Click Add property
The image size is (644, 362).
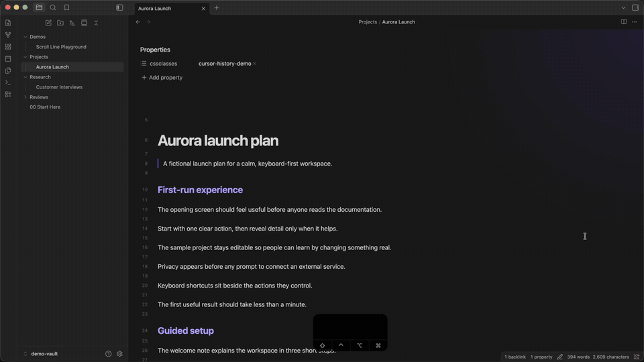(162, 78)
